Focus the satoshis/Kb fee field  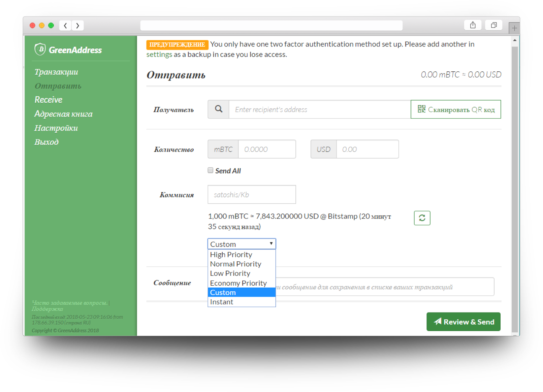pyautogui.click(x=252, y=194)
